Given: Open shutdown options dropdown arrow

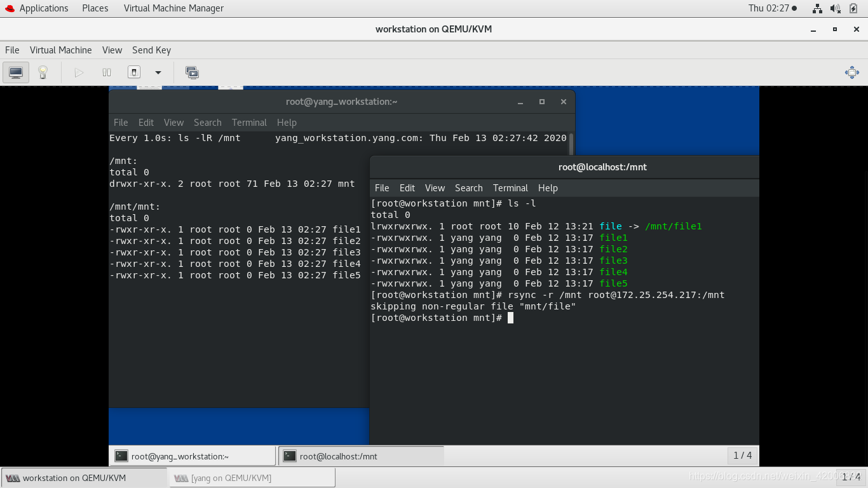Looking at the screenshot, I should point(158,72).
